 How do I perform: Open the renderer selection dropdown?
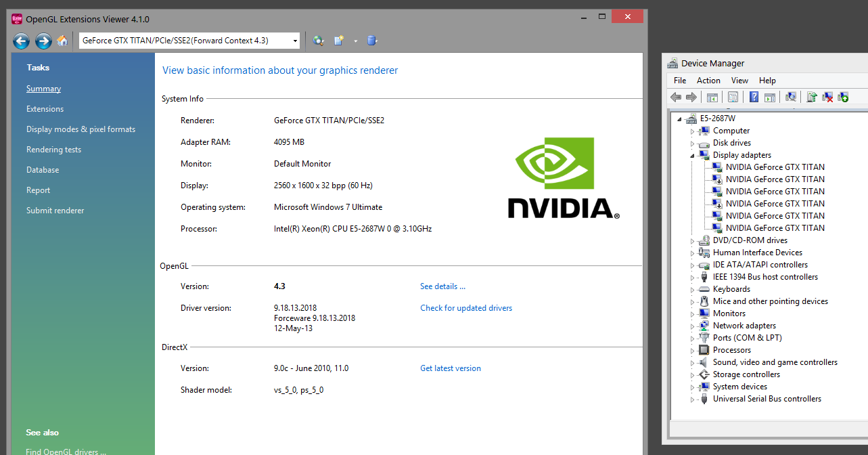pos(295,41)
